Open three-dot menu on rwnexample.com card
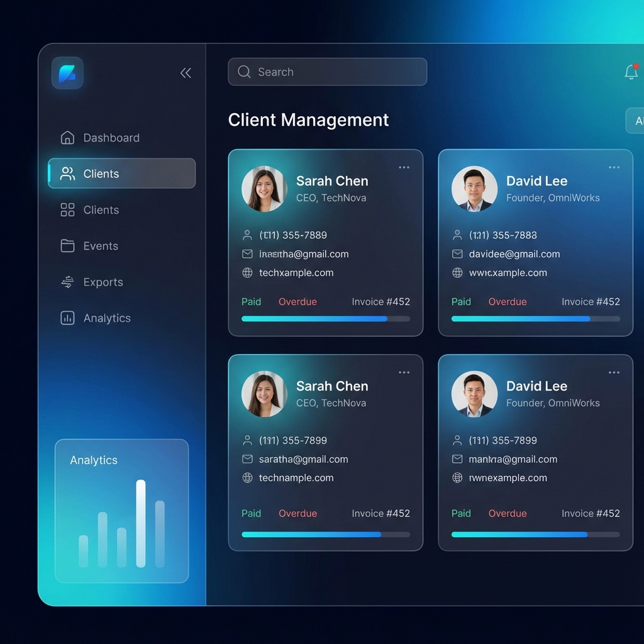Image resolution: width=644 pixels, height=644 pixels. coord(614,373)
